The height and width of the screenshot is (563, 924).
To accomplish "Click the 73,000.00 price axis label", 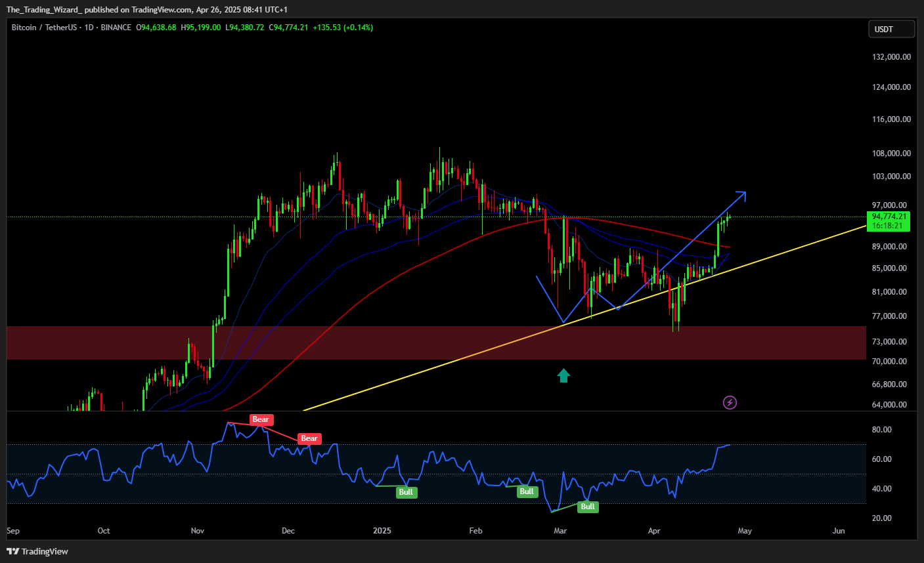I will click(x=889, y=342).
